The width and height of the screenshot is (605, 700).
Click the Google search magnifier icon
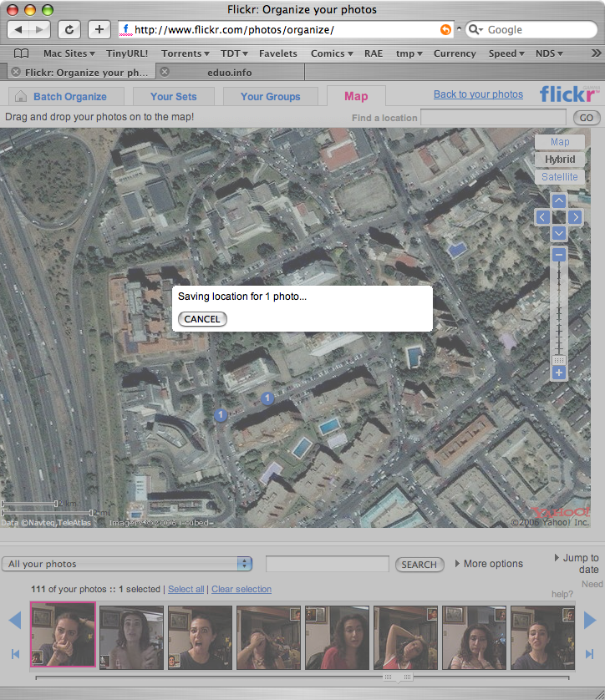click(x=475, y=29)
